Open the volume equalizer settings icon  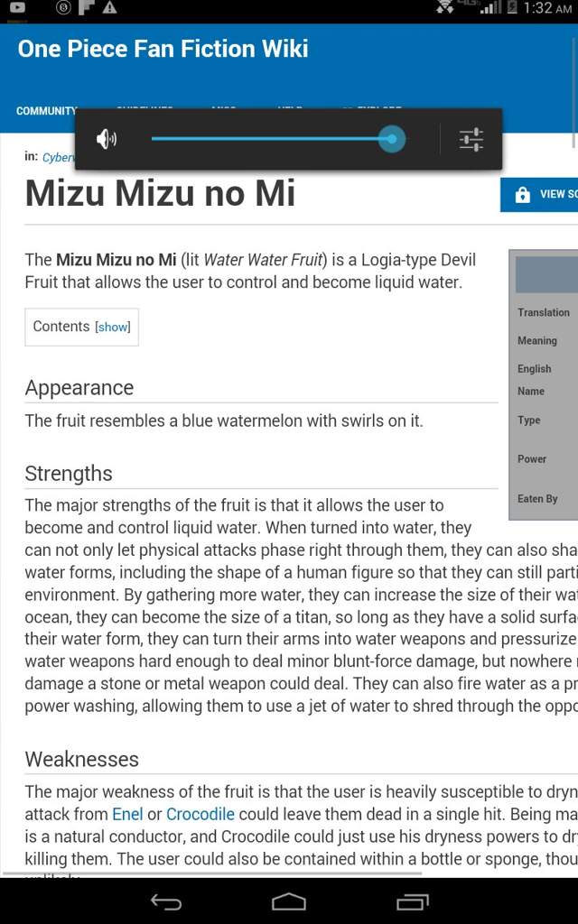tap(471, 140)
